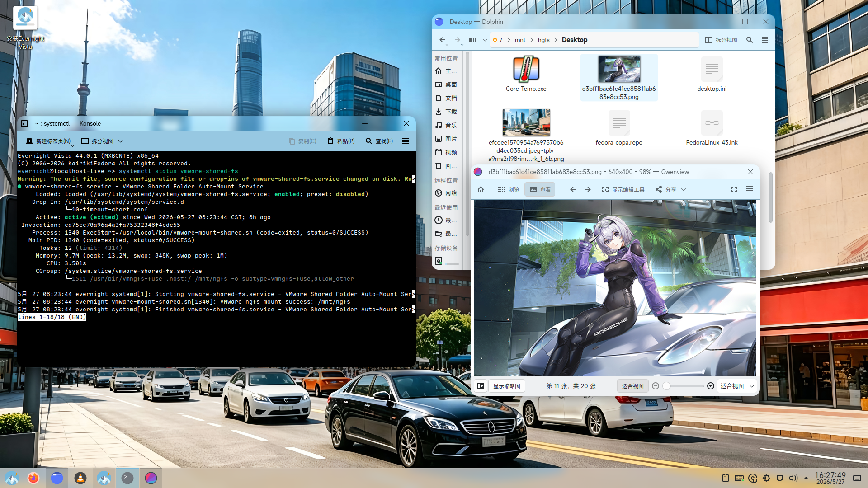Open 网络 place in Dolphin sidebar
The width and height of the screenshot is (868, 488).
[446, 193]
